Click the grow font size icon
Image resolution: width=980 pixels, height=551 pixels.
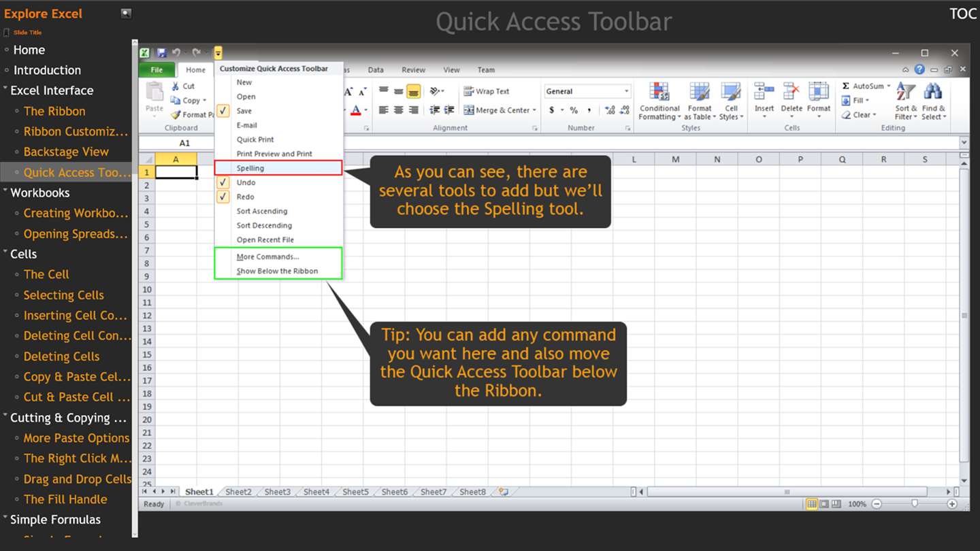349,91
